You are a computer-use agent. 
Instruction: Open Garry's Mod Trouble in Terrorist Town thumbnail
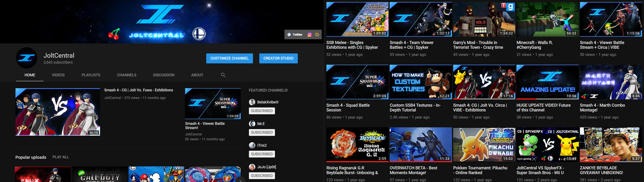[484, 19]
